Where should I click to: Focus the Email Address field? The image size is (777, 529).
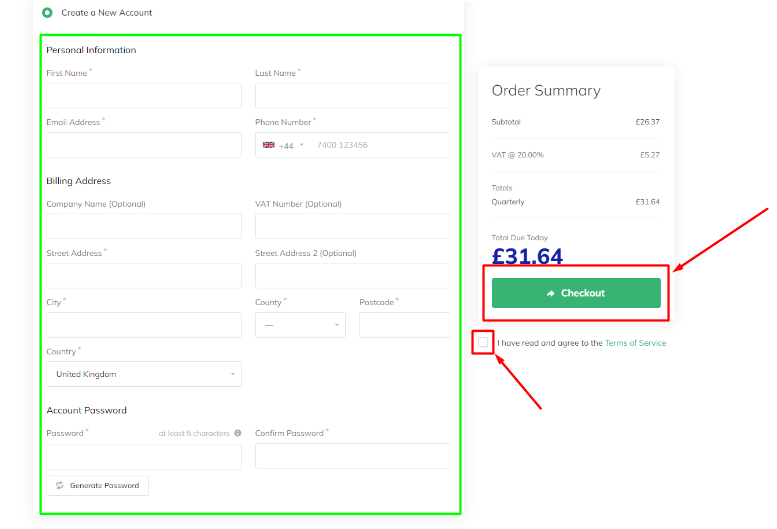click(144, 145)
